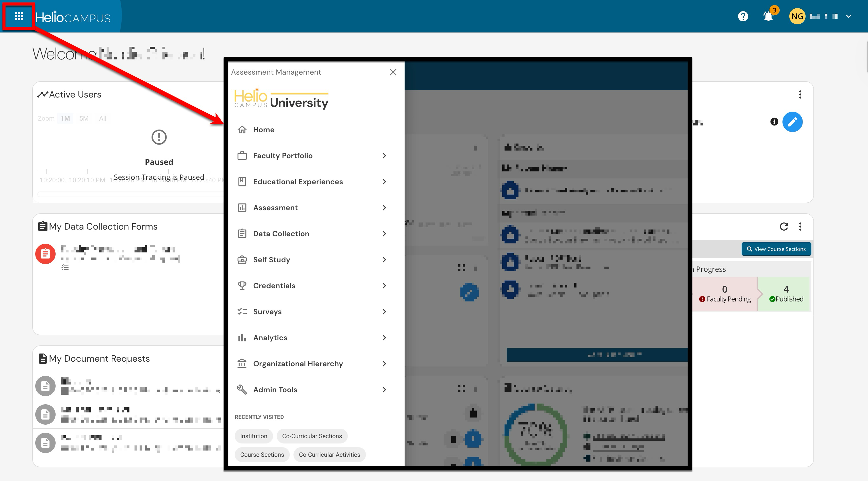Image resolution: width=868 pixels, height=481 pixels.
Task: Click the Published status count box
Action: pos(786,294)
